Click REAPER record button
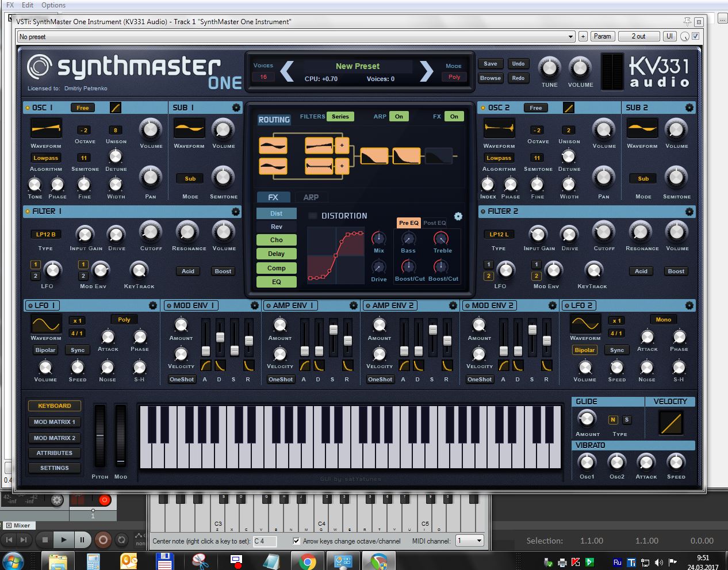 tap(103, 540)
